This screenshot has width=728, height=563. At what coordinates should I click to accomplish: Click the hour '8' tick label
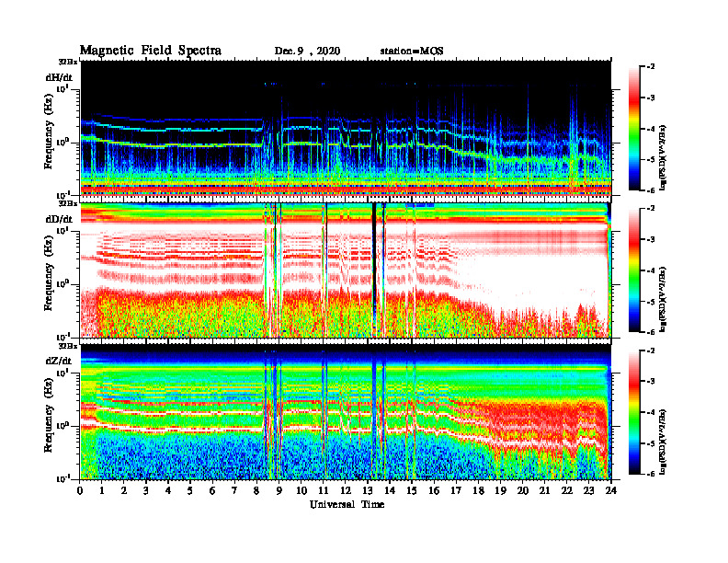pos(256,491)
